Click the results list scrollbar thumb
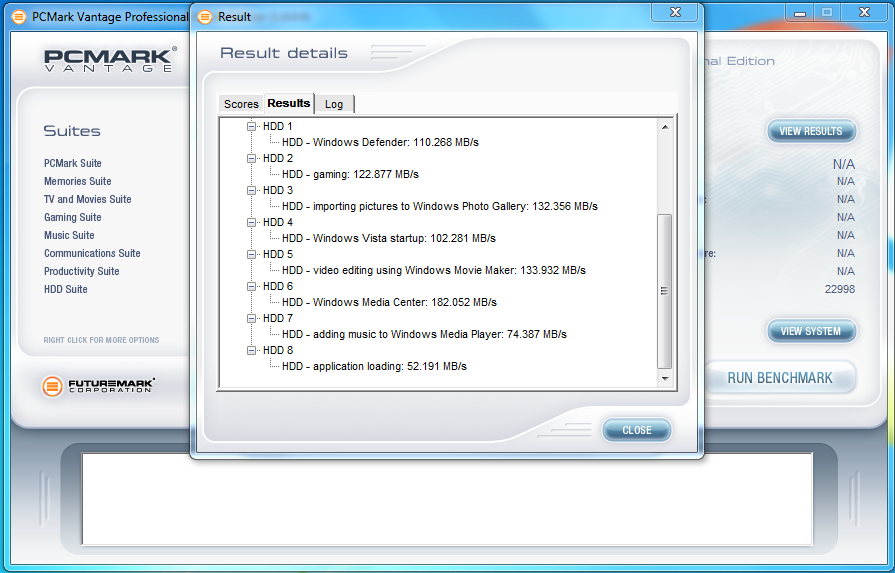The width and height of the screenshot is (895, 573). [665, 291]
